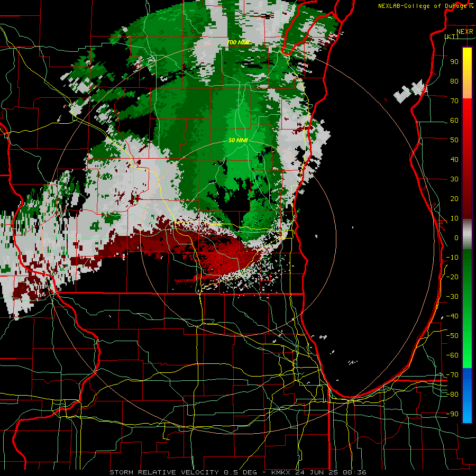Click the -30 value on velocity scale

pyautogui.click(x=452, y=297)
